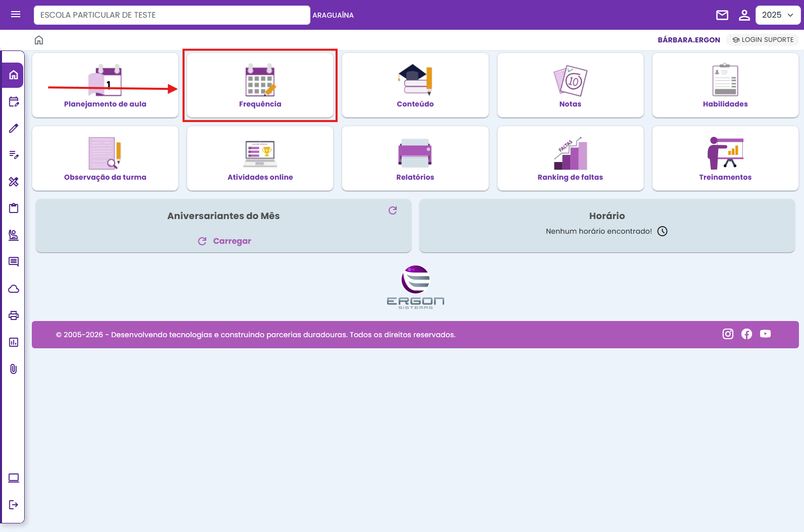Click the Facebook icon in footer

(746, 334)
